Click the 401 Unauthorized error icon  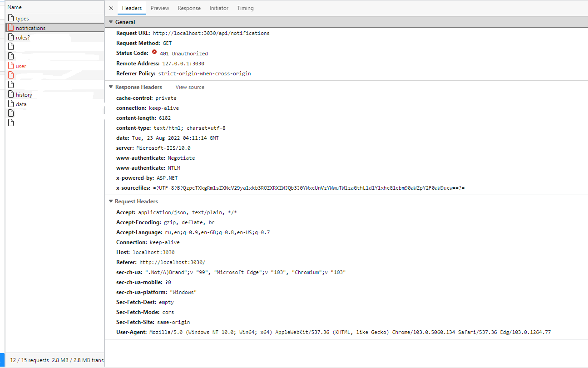click(154, 53)
